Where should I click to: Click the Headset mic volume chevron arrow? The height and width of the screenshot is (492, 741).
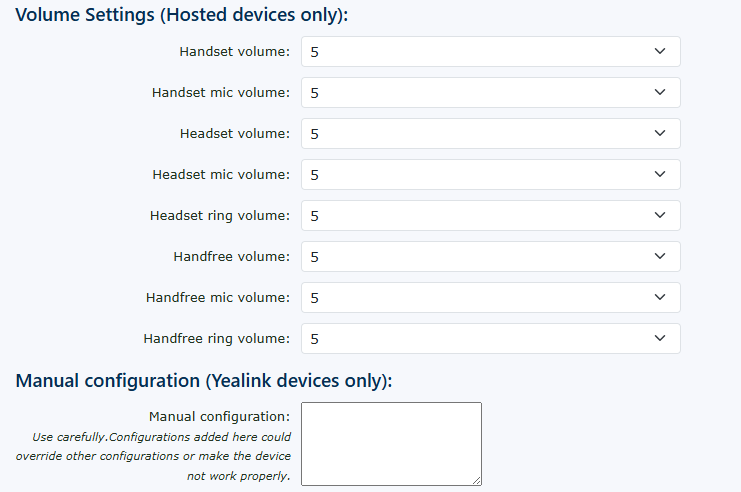[x=660, y=174]
